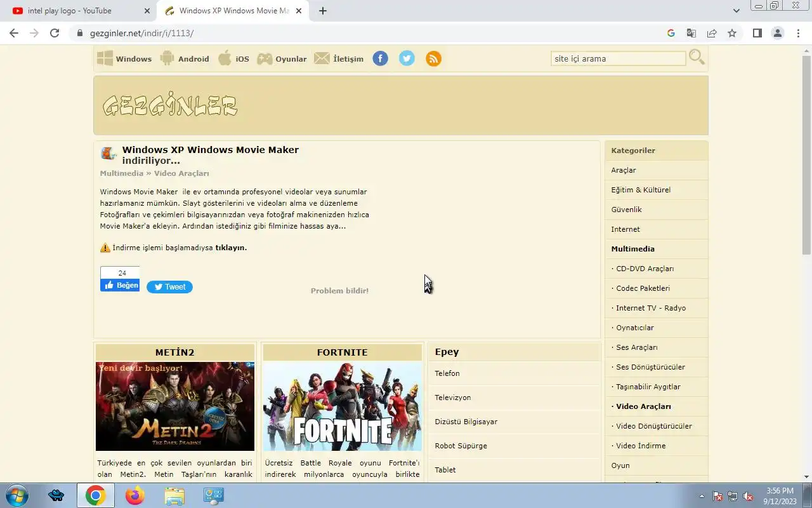Screen dimensions: 812x508
Task: Open Telefon in the Epey list
Action: pyautogui.click(x=514, y=373)
